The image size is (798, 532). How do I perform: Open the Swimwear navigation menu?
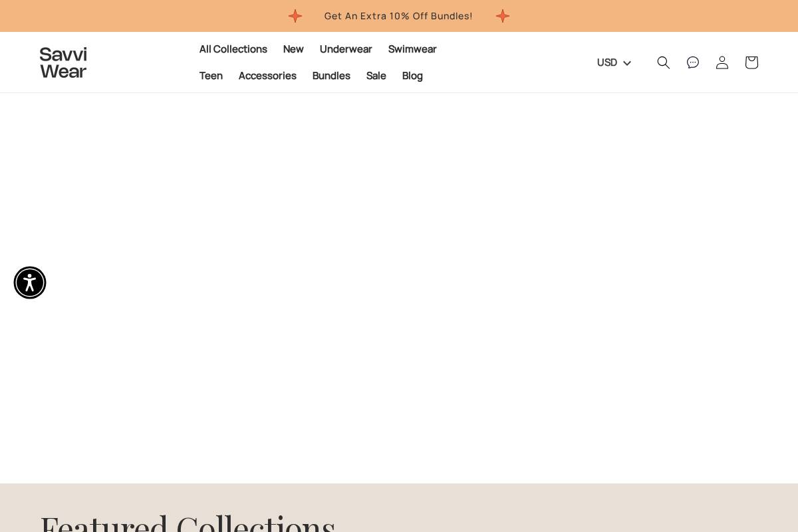tap(412, 49)
